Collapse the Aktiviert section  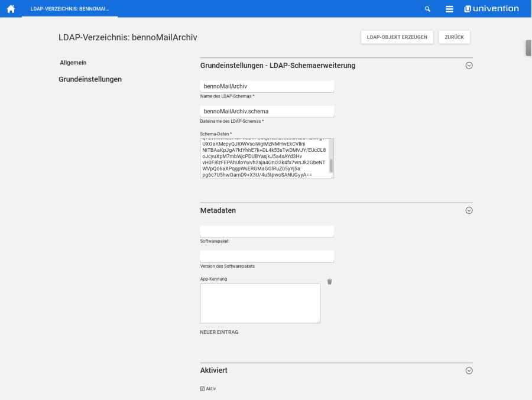469,370
